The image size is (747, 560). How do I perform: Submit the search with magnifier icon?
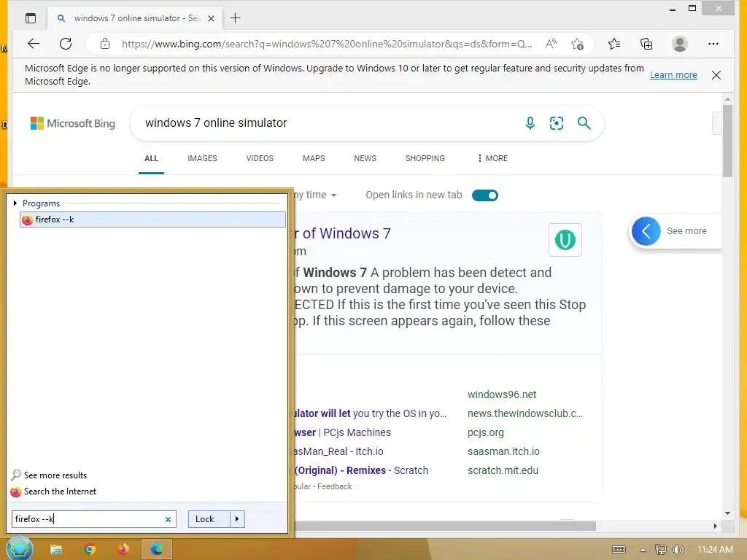pos(584,123)
